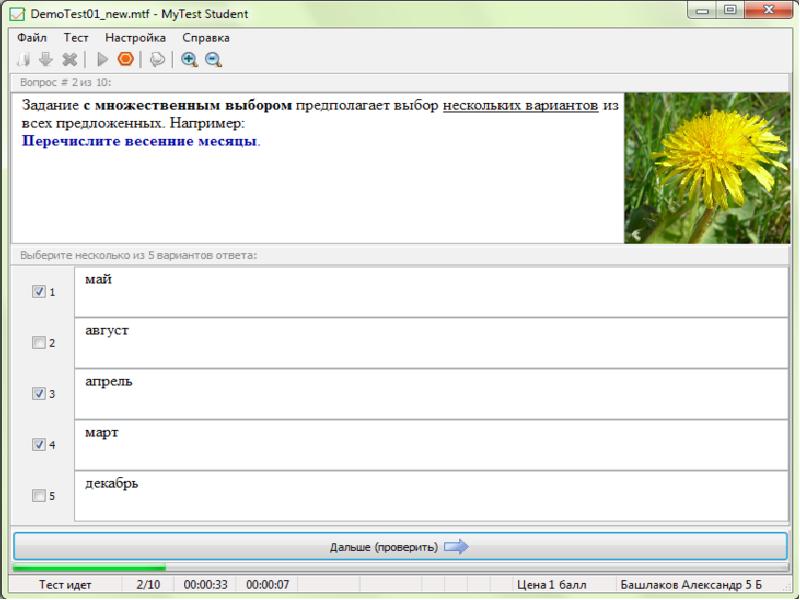Viewport: 800px width, 600px height.
Task: Open the Настройка menu
Action: [135, 37]
